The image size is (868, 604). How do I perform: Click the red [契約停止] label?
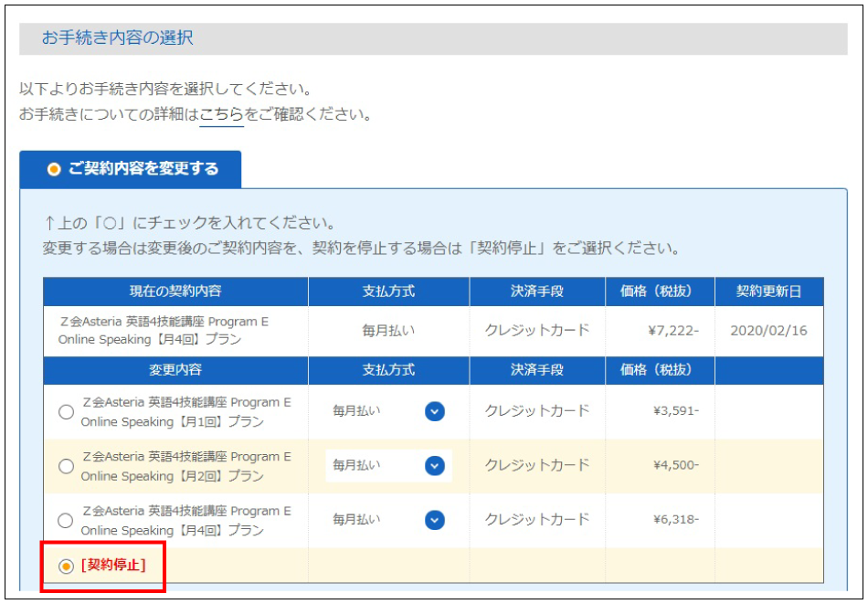coord(113,566)
